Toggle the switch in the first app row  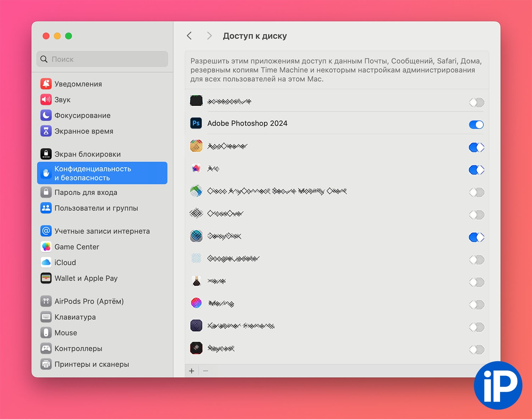pyautogui.click(x=476, y=102)
